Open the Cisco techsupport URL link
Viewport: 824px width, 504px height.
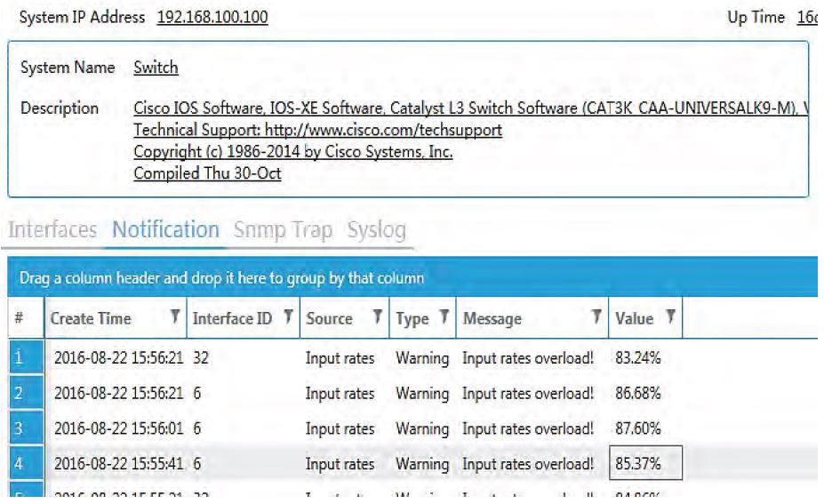317,130
